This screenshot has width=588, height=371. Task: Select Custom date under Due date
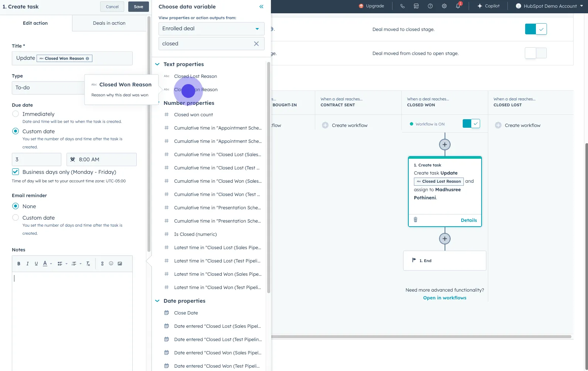pyautogui.click(x=16, y=131)
